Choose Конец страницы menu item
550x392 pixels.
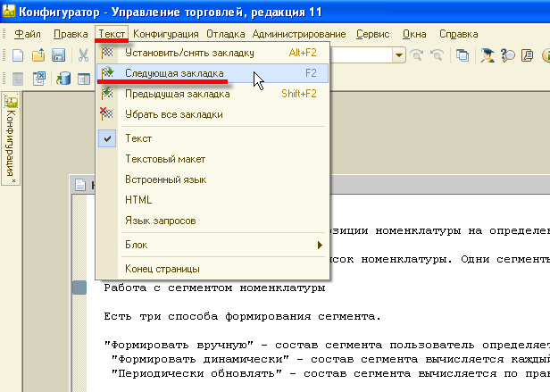tap(212, 269)
